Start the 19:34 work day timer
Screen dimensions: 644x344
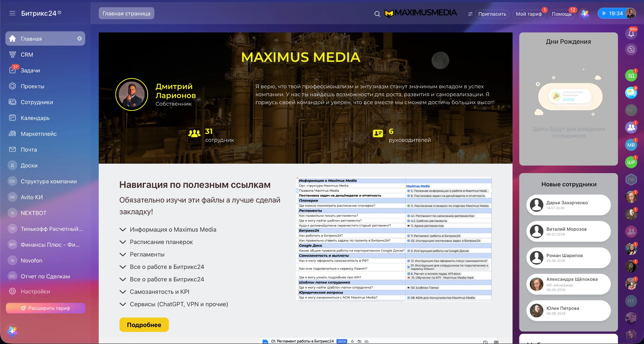(x=612, y=14)
